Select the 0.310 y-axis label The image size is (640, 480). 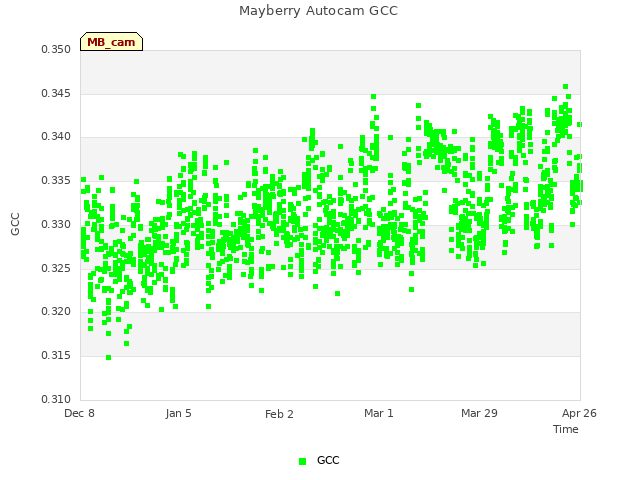point(56,399)
